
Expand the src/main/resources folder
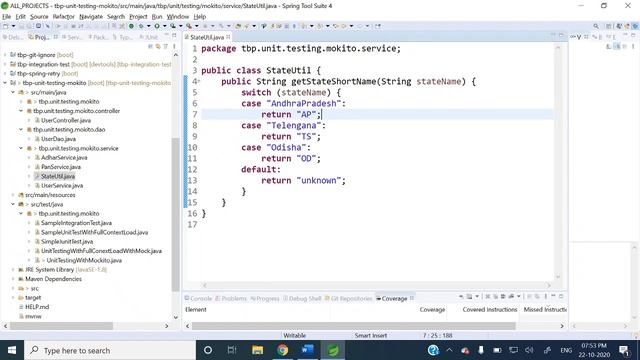[x=13, y=195]
